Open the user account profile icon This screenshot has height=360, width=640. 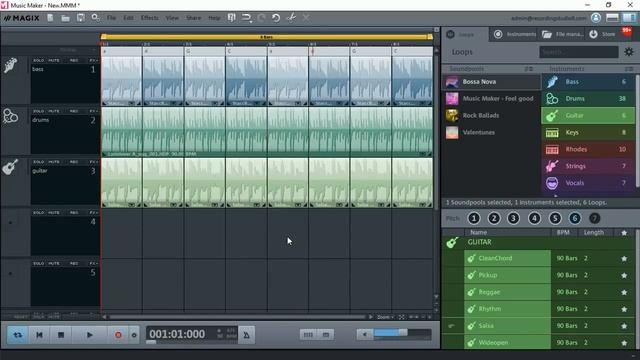tap(596, 18)
